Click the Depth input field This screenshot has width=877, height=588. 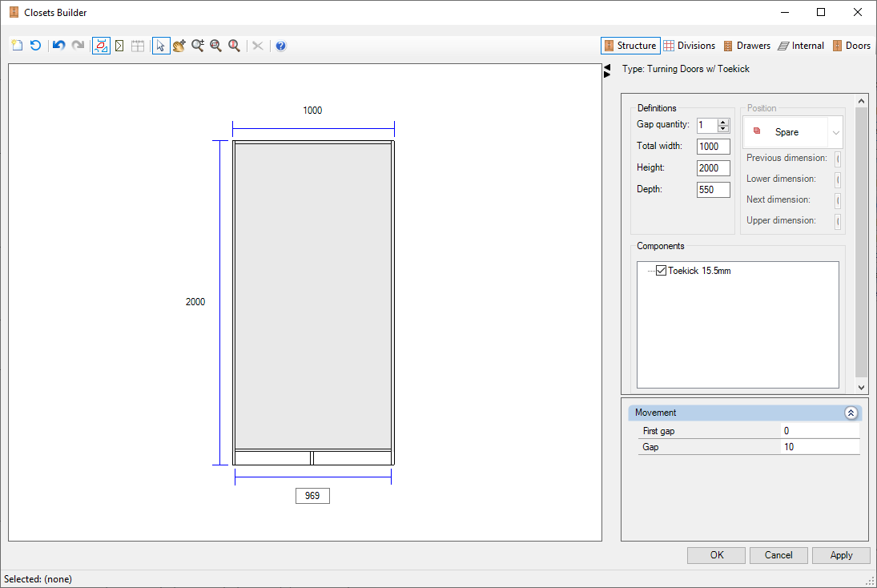[713, 190]
